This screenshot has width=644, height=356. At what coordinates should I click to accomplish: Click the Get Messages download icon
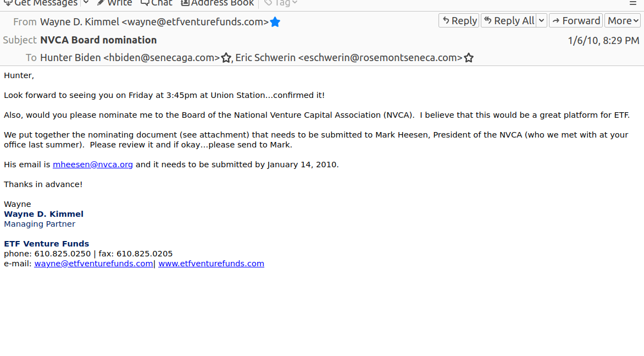coord(8,2)
